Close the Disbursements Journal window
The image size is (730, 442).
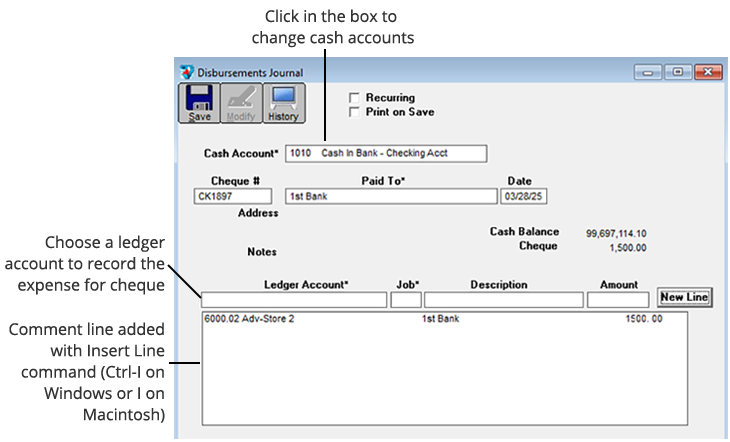click(x=707, y=73)
